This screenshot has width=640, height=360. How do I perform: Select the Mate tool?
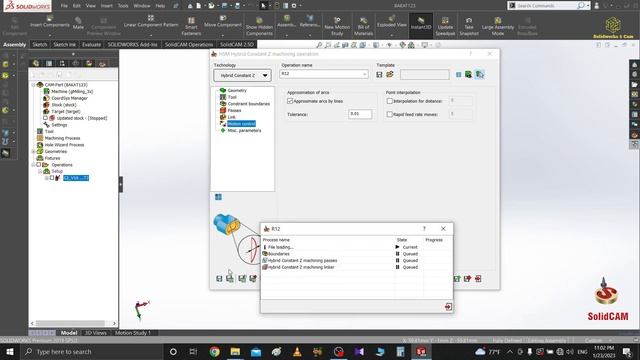point(78,23)
